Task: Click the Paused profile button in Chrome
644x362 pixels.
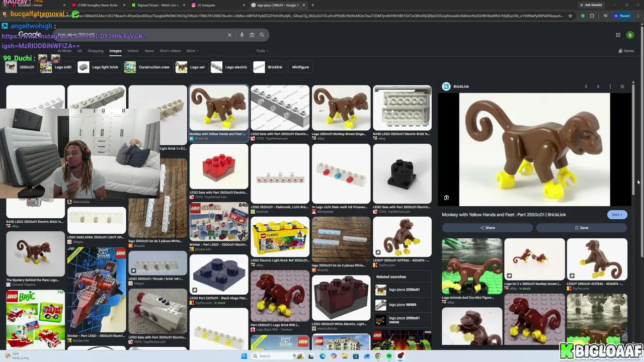Action: tap(622, 16)
